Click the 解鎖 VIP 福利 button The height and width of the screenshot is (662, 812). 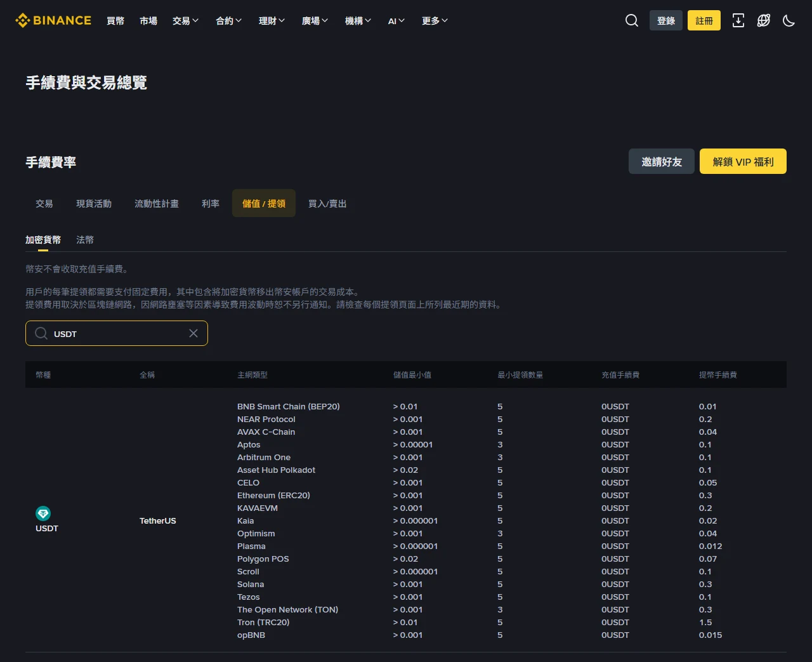pos(743,161)
